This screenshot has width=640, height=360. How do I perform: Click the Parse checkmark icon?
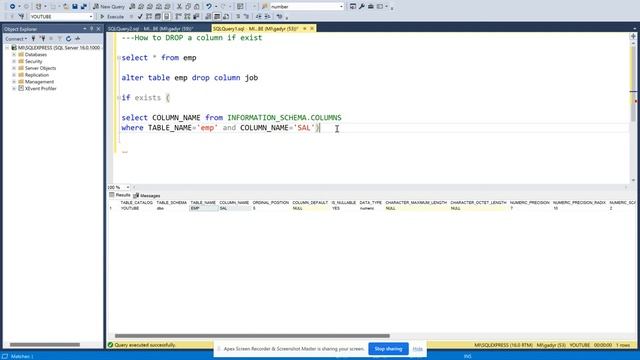140,17
